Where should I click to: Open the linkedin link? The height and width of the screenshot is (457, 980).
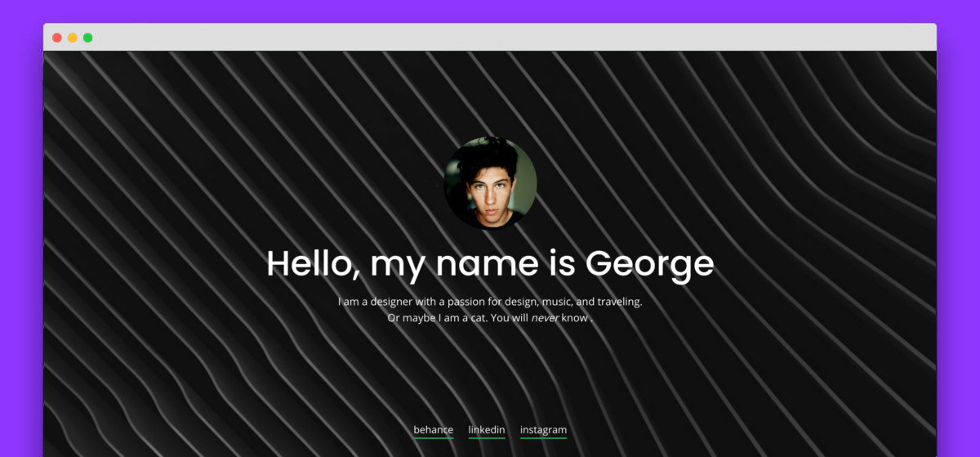pyautogui.click(x=487, y=430)
